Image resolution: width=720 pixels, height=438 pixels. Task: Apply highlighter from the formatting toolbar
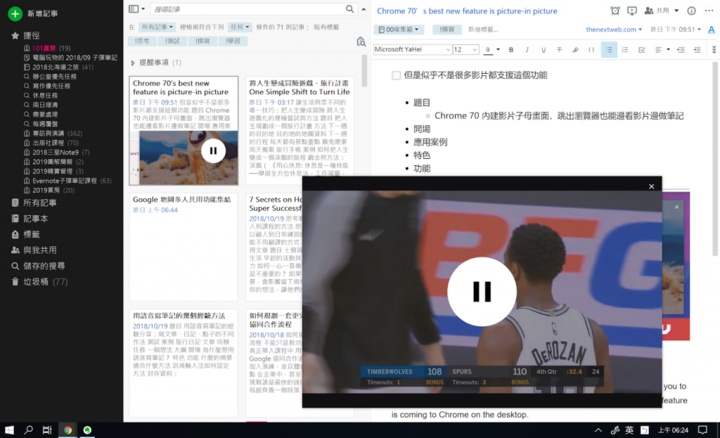(x=575, y=50)
